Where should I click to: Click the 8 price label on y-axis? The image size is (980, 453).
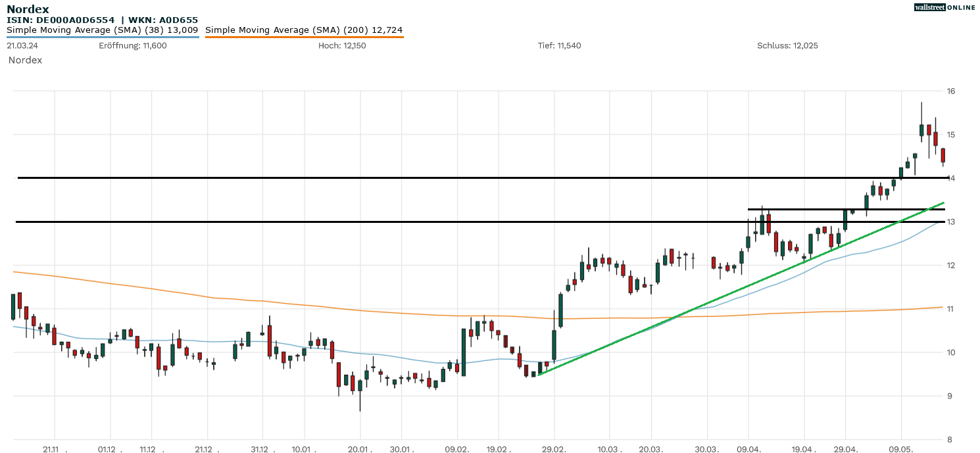(950, 439)
